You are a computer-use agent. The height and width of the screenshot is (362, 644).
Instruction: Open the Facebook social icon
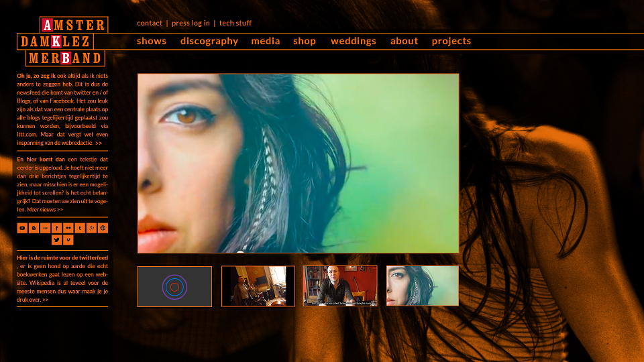tap(56, 228)
